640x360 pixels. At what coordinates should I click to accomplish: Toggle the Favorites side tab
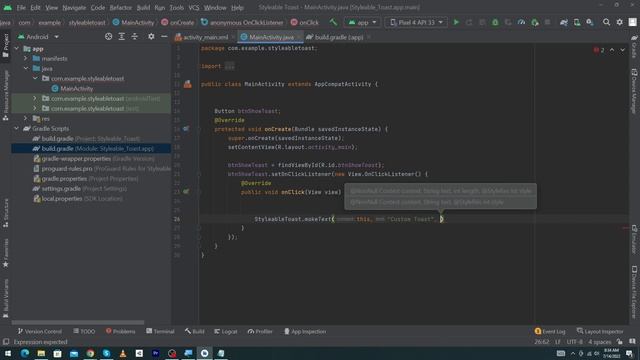tap(6, 253)
